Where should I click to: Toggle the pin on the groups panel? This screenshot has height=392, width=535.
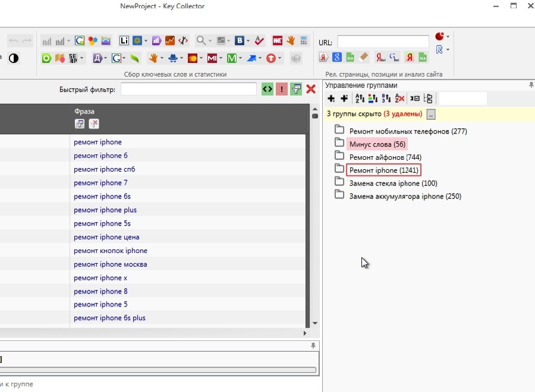click(x=531, y=86)
